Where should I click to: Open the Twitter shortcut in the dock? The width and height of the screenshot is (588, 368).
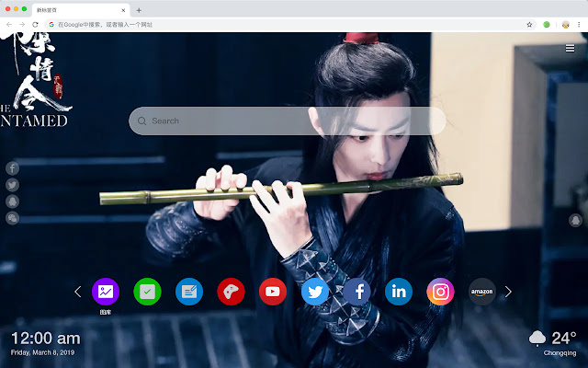pos(315,292)
